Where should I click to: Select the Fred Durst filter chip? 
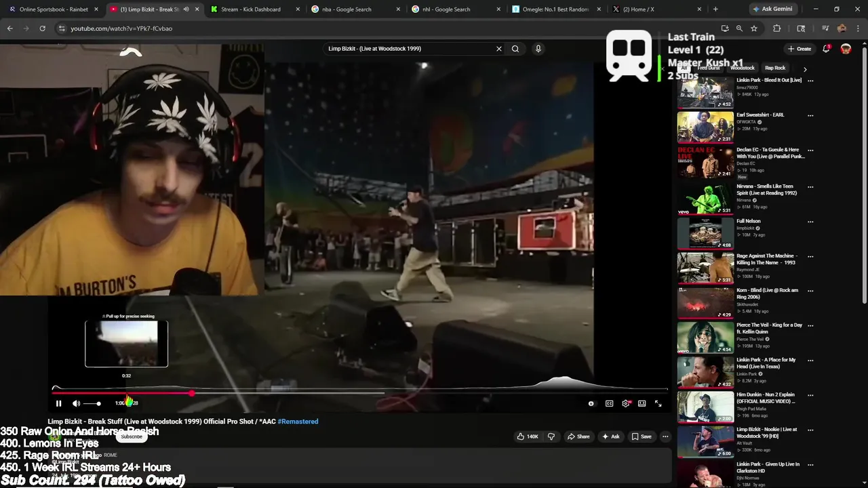click(709, 68)
